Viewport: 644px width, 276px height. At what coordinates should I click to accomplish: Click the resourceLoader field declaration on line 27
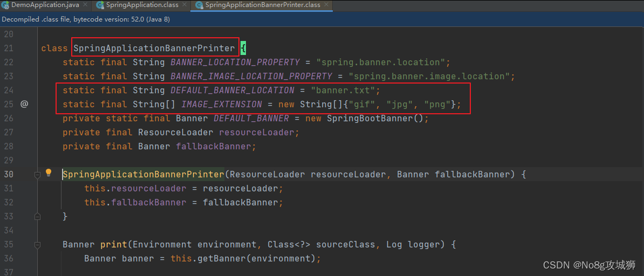tap(256, 132)
